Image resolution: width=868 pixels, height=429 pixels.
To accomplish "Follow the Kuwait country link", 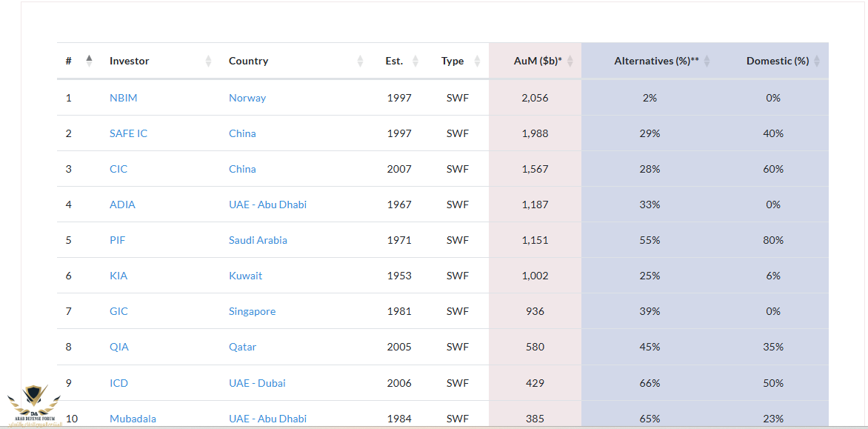I will tap(246, 276).
